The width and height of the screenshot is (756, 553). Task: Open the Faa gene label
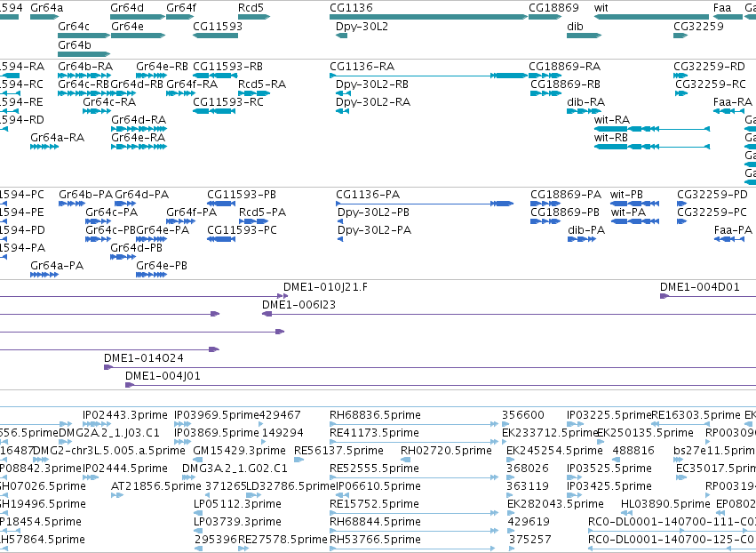pos(722,8)
